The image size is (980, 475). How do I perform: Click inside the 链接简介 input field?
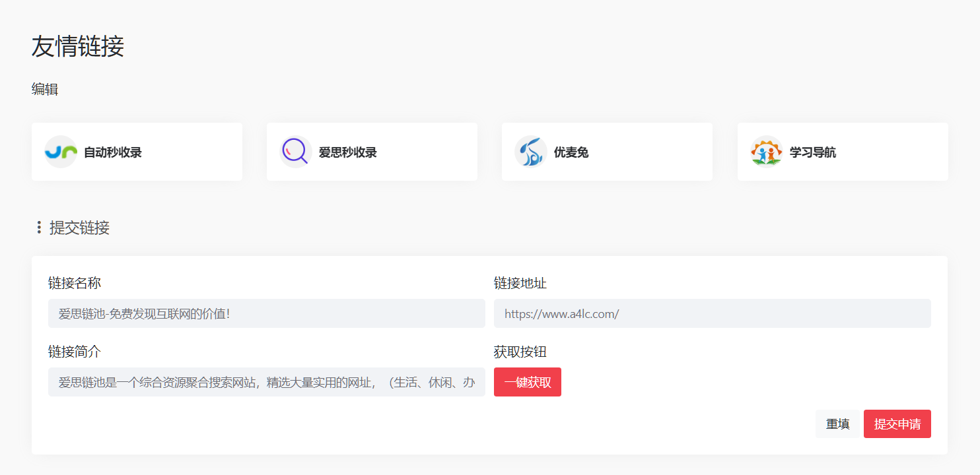(x=266, y=382)
